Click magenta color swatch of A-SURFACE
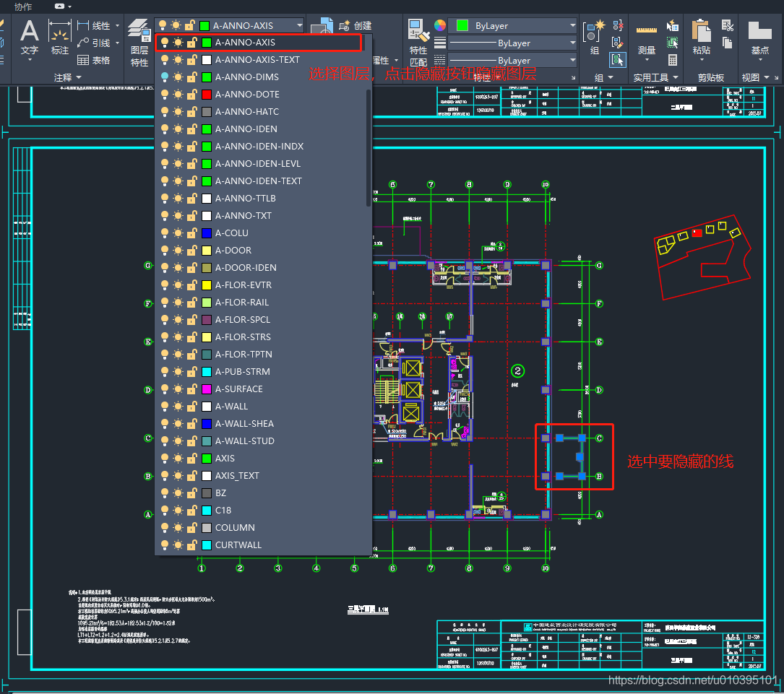Viewport: 784px width, 694px height. click(x=207, y=389)
